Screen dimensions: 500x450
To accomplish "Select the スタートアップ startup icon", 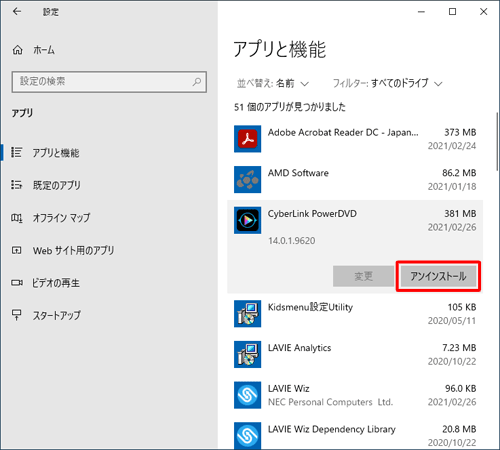I will [x=16, y=315].
